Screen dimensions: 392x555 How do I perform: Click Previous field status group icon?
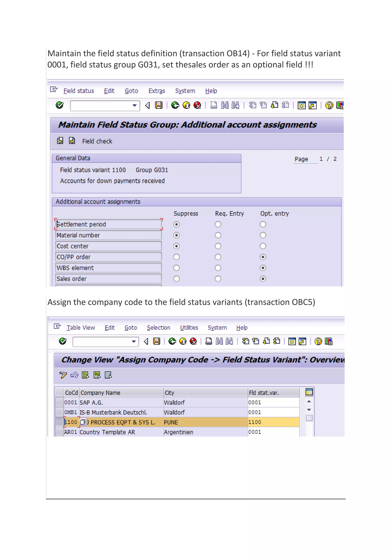[x=60, y=141]
